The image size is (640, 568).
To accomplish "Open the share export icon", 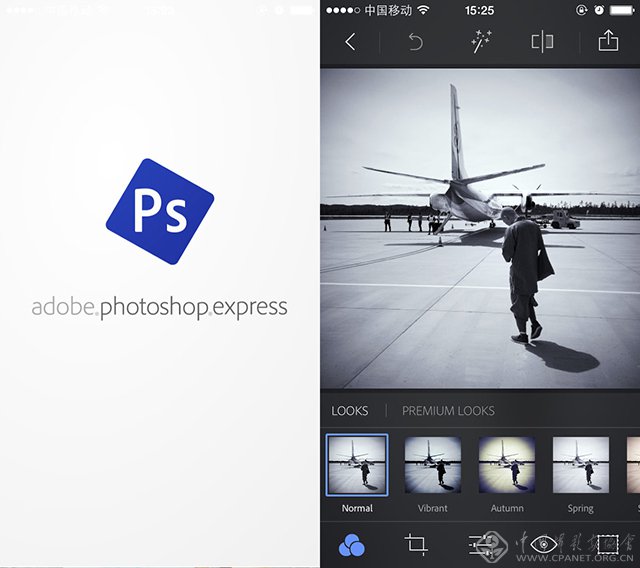I will [x=607, y=42].
